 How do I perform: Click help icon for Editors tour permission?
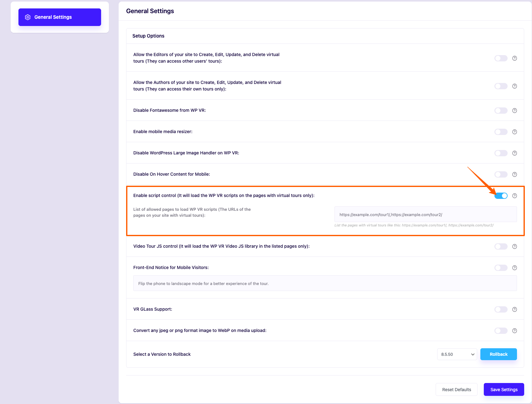pos(514,58)
